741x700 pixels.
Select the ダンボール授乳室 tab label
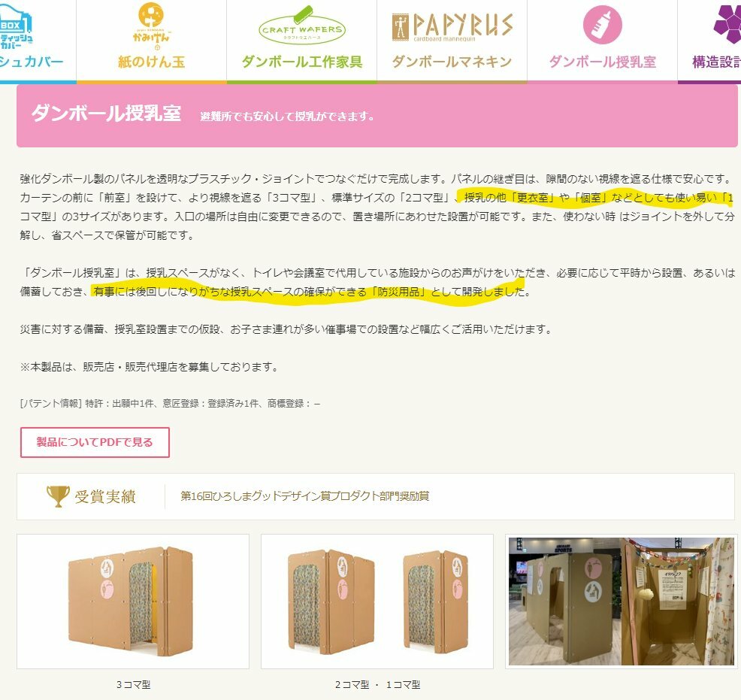click(602, 62)
